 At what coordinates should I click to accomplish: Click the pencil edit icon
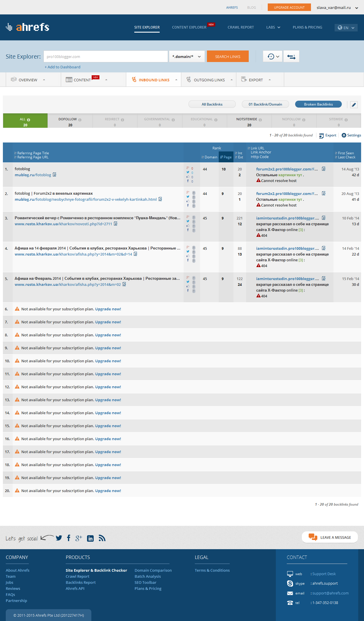pyautogui.click(x=354, y=105)
